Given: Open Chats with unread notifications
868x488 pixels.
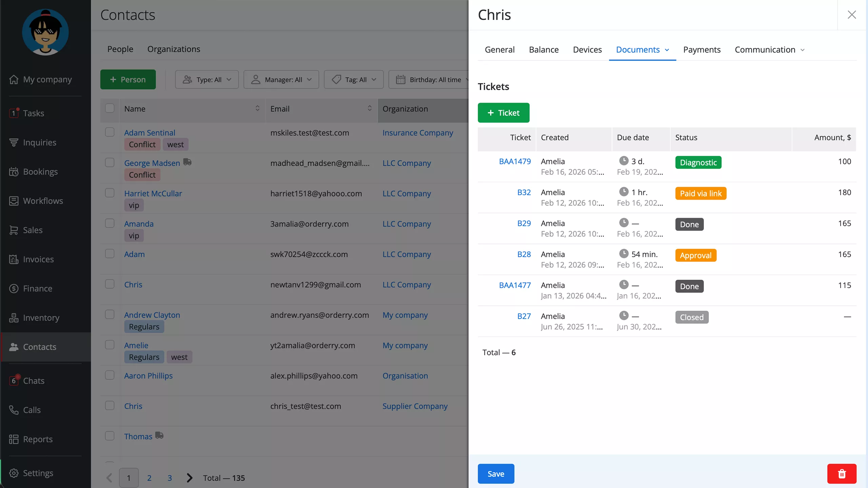Looking at the screenshot, I should [x=34, y=381].
